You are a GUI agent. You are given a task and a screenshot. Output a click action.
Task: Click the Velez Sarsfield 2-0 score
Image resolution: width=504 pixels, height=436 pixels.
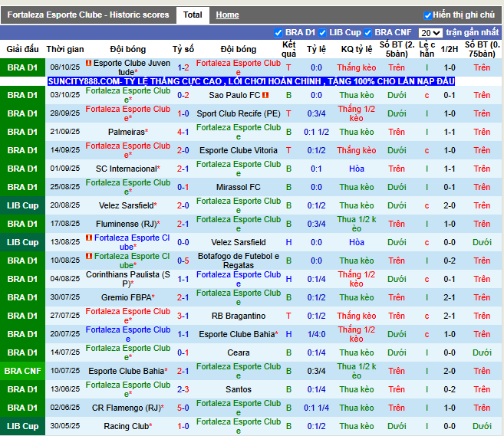(x=183, y=205)
